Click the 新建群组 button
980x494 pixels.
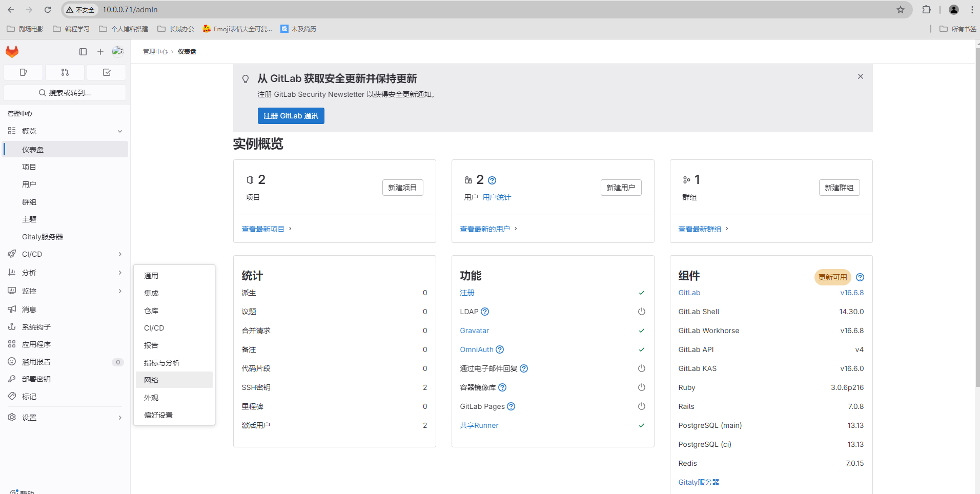839,188
